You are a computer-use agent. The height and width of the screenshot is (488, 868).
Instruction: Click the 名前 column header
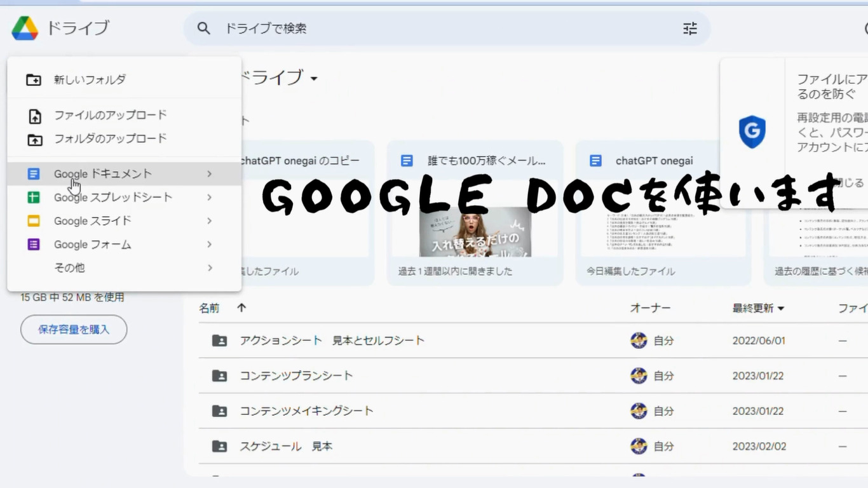tap(209, 308)
